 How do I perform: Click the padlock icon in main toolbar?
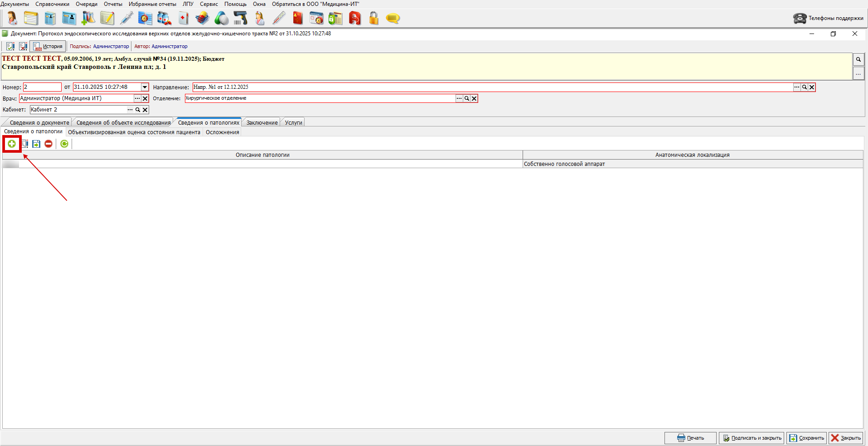click(x=373, y=18)
